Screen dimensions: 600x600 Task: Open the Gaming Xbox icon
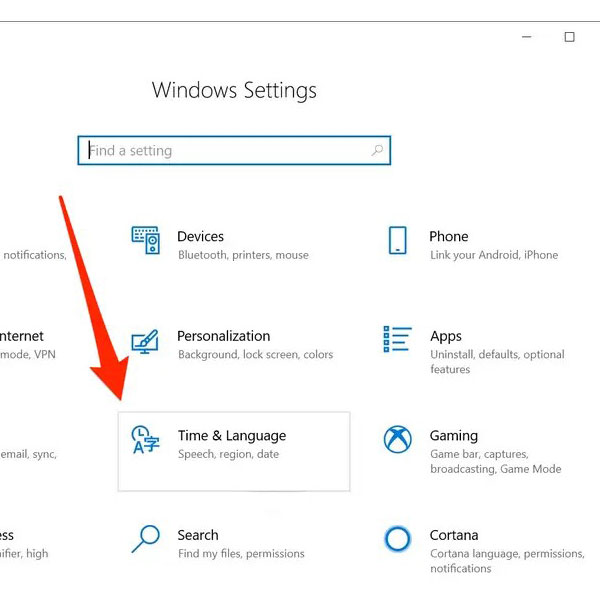(x=398, y=439)
